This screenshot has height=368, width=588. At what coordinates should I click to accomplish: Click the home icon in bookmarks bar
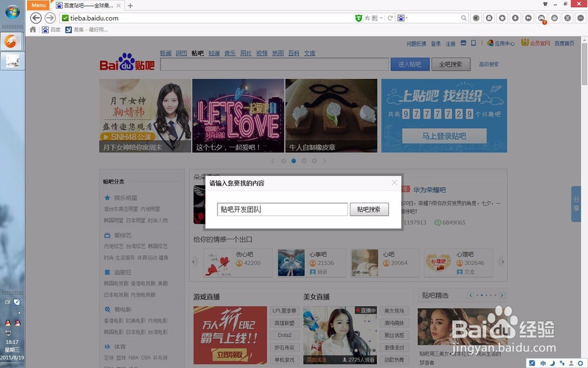click(x=33, y=29)
